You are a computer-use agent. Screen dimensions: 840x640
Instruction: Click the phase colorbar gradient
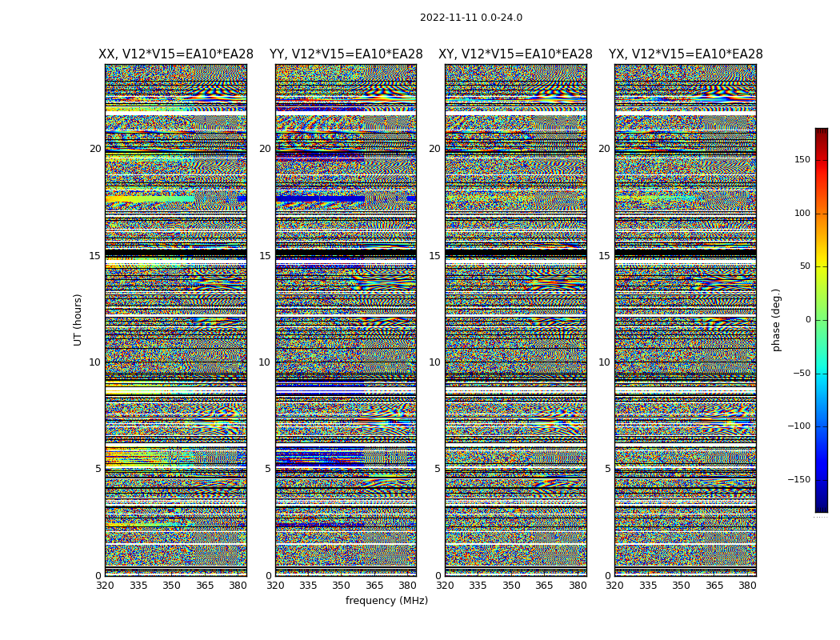coord(822,320)
